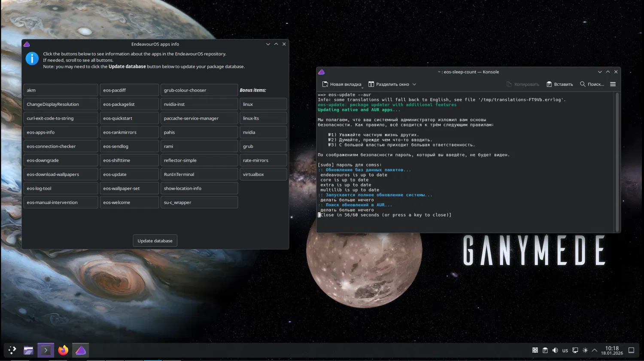Click the '[sudo] пароль для comss:' line
This screenshot has height=361, width=644.
(349, 165)
